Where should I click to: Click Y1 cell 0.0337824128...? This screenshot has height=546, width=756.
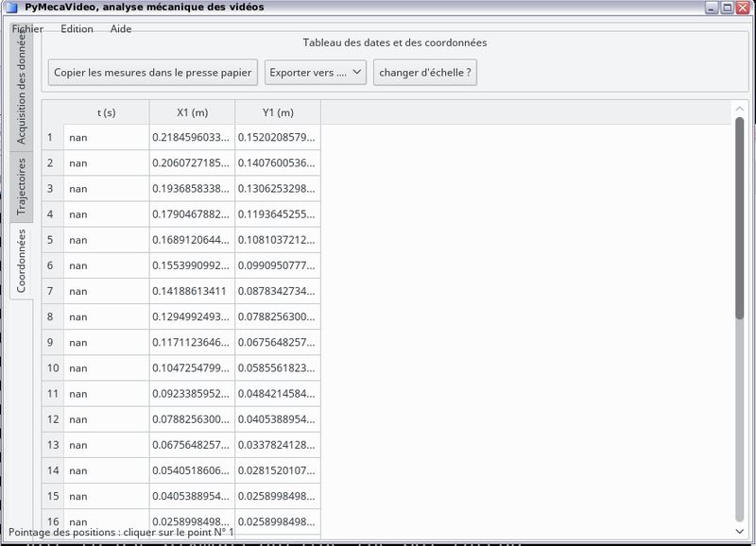(278, 445)
